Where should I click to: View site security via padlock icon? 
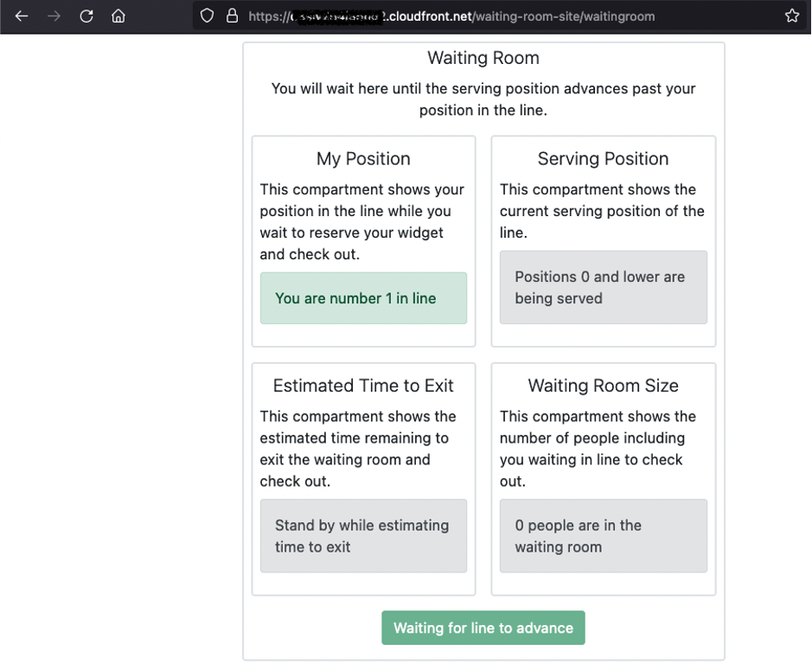(x=232, y=16)
